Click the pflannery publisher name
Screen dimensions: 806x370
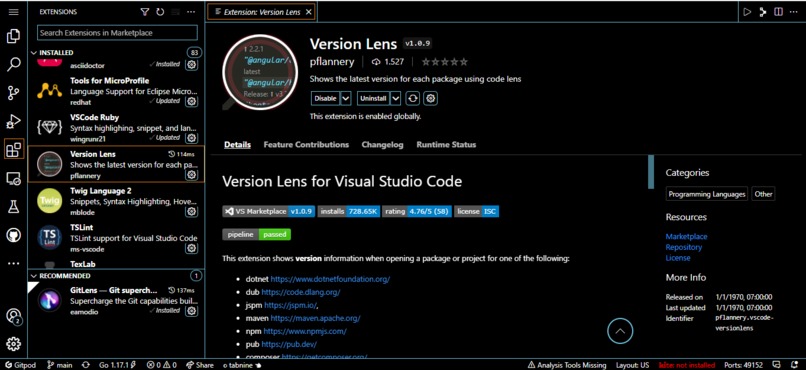point(332,62)
